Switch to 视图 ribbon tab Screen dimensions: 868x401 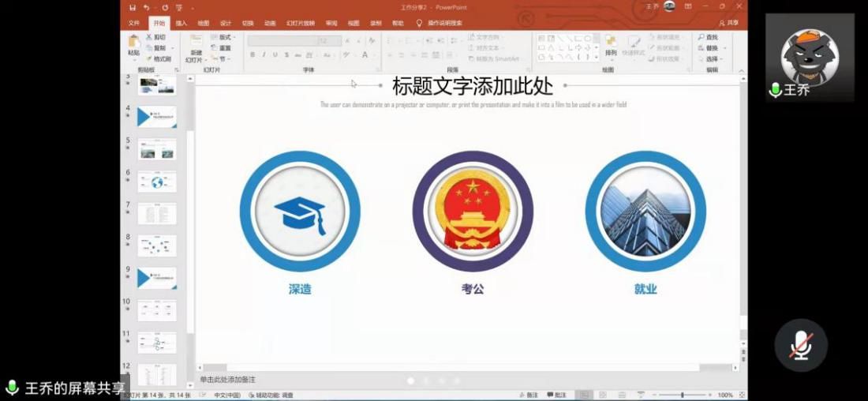[x=354, y=23]
